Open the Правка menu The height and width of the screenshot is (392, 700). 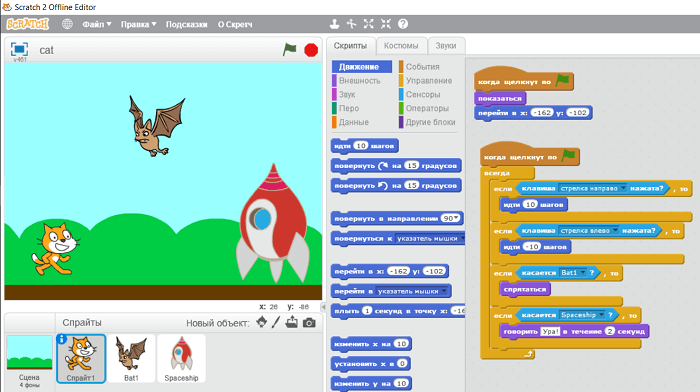coord(138,25)
